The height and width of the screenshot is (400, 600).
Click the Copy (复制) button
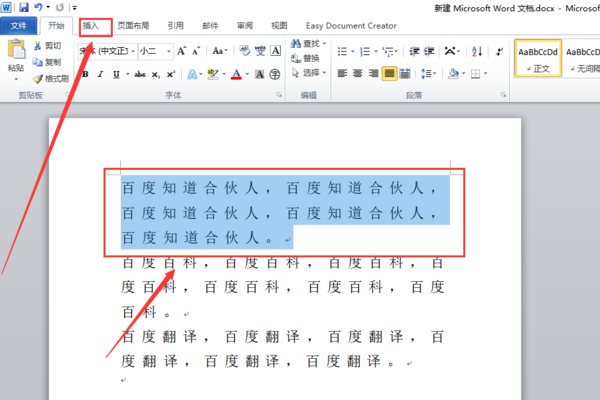(47, 62)
